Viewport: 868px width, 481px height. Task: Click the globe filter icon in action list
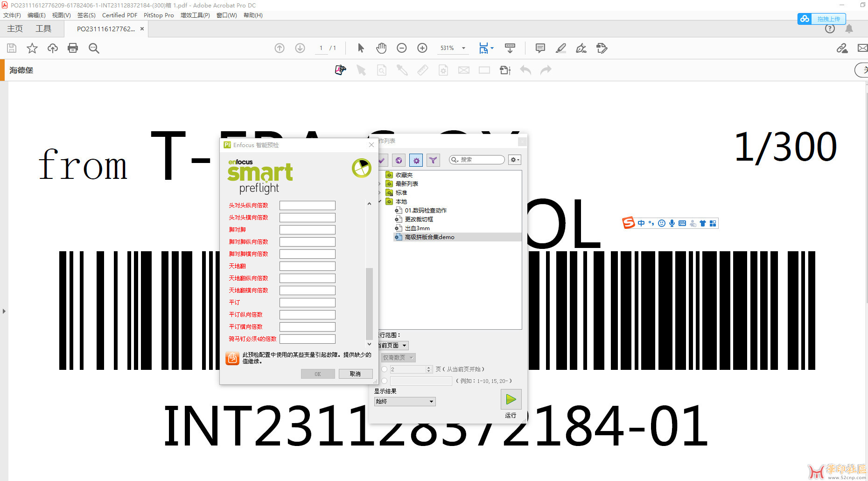point(399,160)
